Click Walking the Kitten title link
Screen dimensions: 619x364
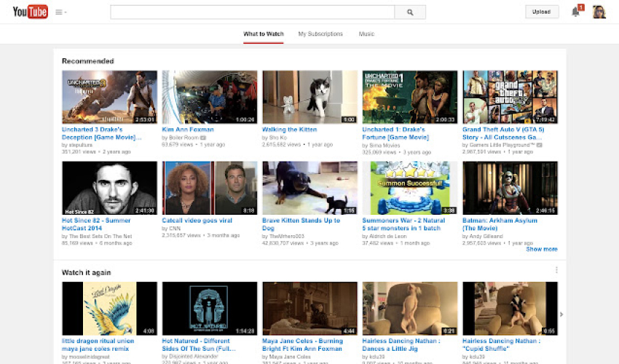pos(289,130)
